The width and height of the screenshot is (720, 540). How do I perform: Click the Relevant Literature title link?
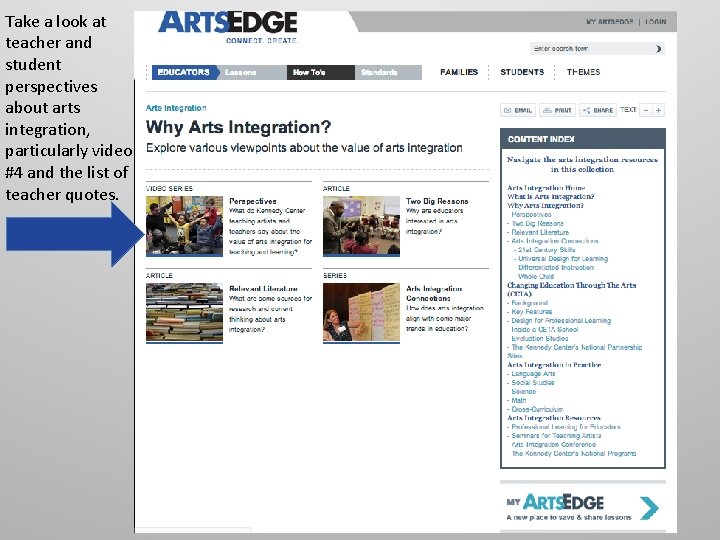pyautogui.click(x=263, y=288)
